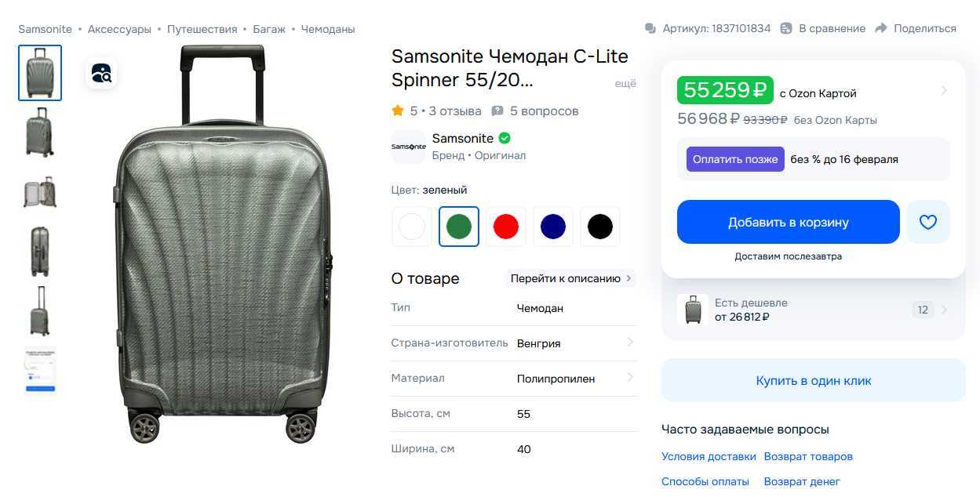Open the Samsonite brand logo
The width and height of the screenshot is (980, 497).
408,147
